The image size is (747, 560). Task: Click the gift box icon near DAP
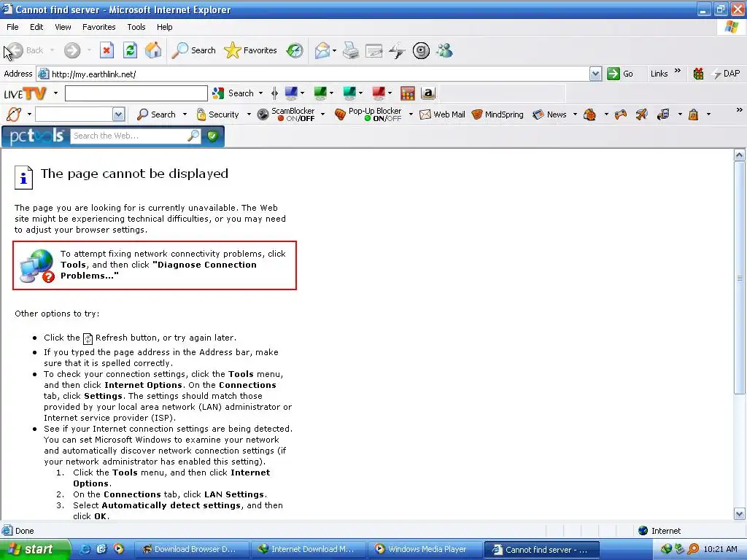698,74
